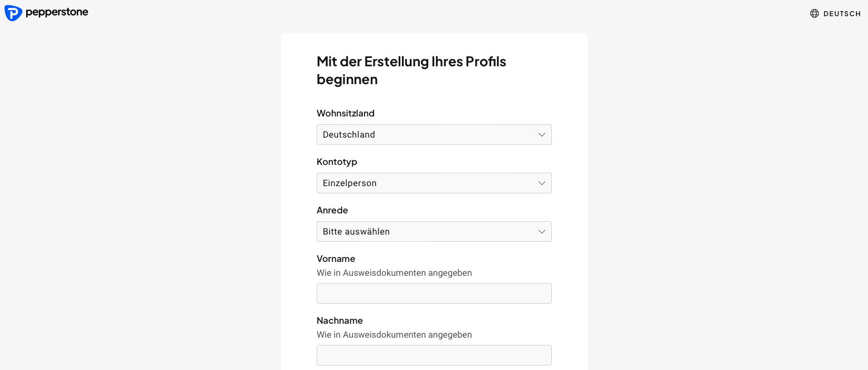Click the Vorname helper text 'Wie in Ausweisdokumenten angegeben'
868x370 pixels.
point(394,272)
